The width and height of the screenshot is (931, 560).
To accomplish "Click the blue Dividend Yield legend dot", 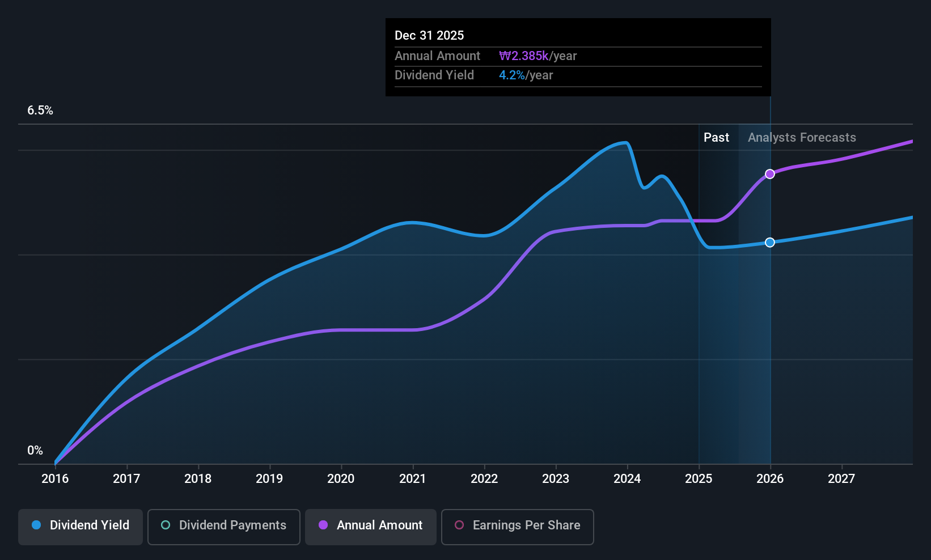I will pos(36,525).
